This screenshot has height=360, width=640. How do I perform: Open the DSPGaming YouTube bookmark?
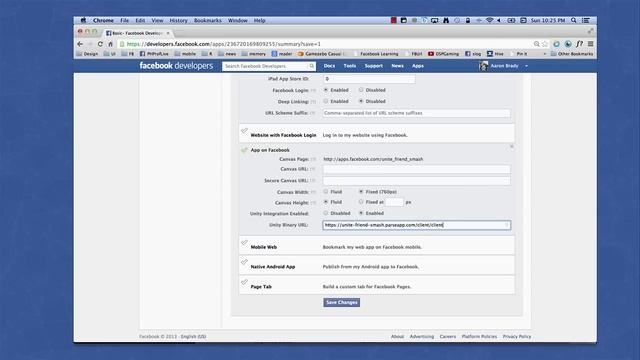pyautogui.click(x=444, y=54)
